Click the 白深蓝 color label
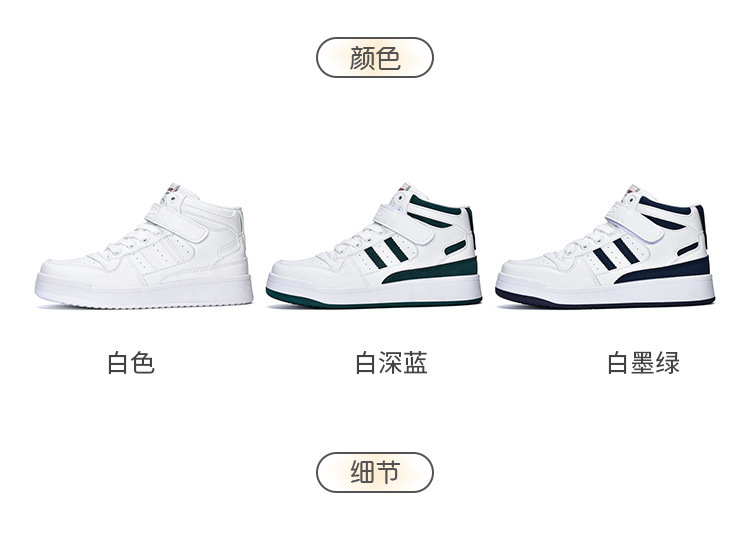Screen dimensions: 750x533 (391, 363)
